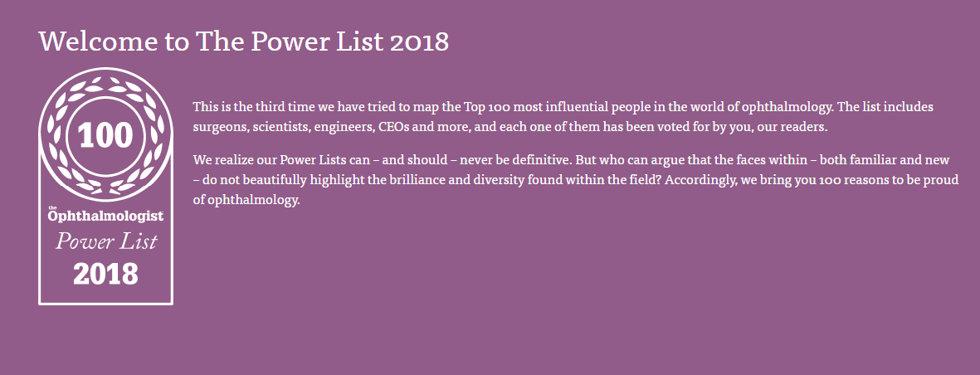980x375 pixels.
Task: Click "of ophthalmology." on the final line
Action: click(246, 201)
